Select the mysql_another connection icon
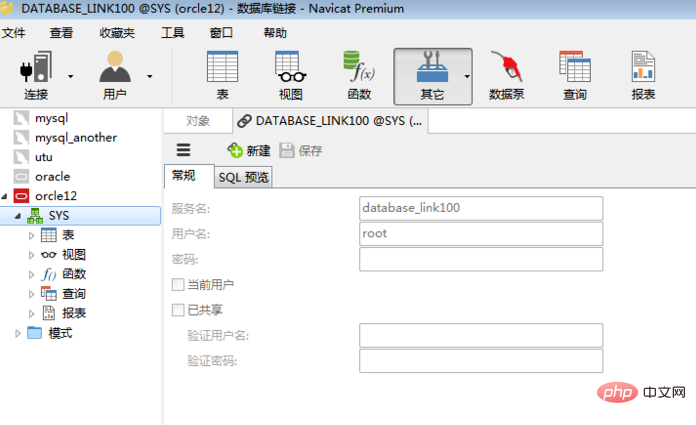696x425 pixels. pos(21,138)
